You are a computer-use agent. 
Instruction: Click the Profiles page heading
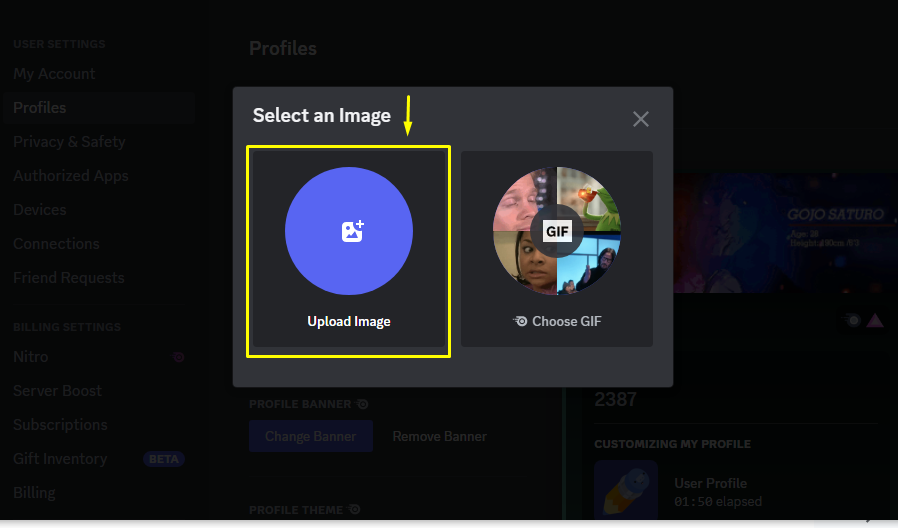283,49
